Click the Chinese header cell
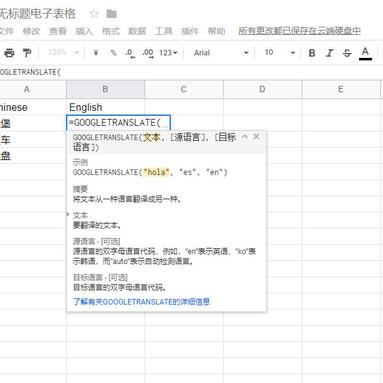 coord(33,107)
